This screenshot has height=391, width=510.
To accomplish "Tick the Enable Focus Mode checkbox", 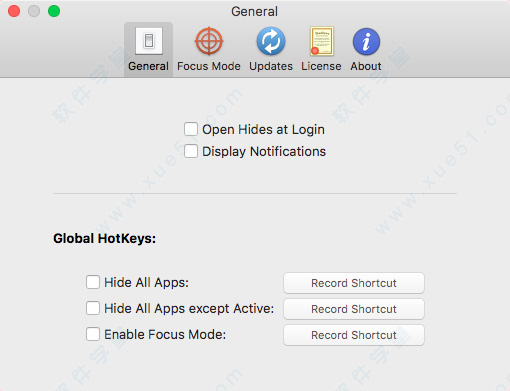I will pyautogui.click(x=93, y=334).
